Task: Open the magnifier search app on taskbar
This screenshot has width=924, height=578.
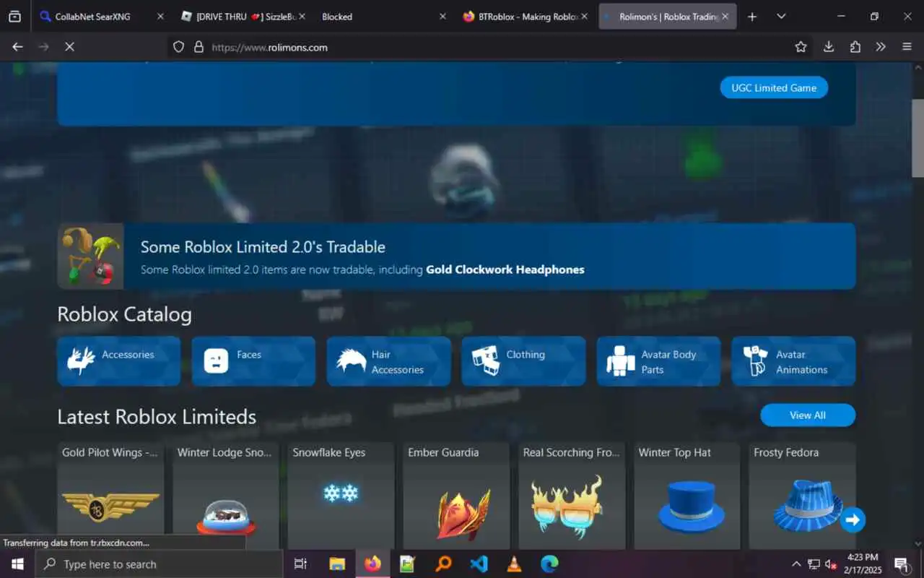Action: click(x=443, y=564)
